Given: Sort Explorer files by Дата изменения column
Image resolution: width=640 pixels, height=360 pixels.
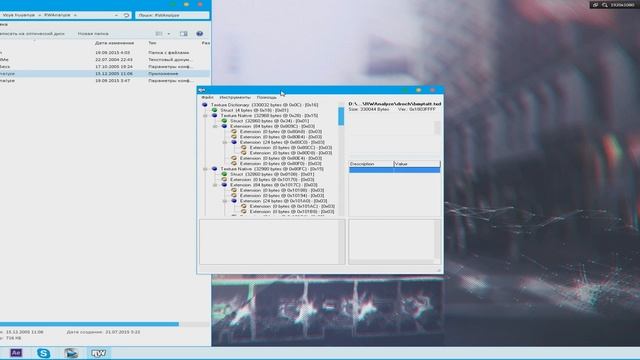Looking at the screenshot, I should pos(114,43).
